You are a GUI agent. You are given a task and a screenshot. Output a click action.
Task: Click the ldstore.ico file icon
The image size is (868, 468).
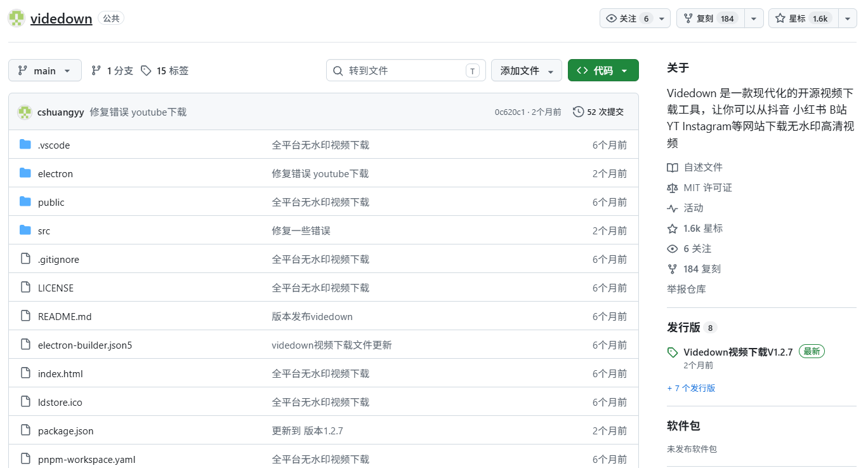pos(25,401)
